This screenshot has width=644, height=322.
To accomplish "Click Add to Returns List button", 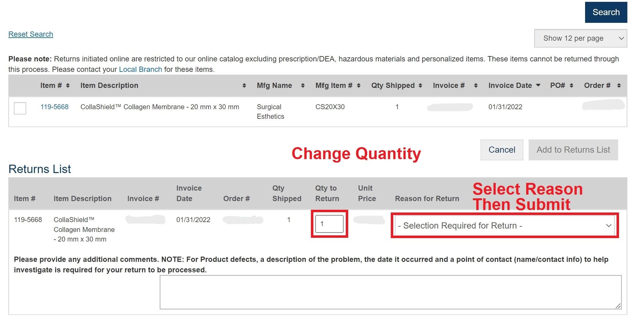I will click(573, 150).
